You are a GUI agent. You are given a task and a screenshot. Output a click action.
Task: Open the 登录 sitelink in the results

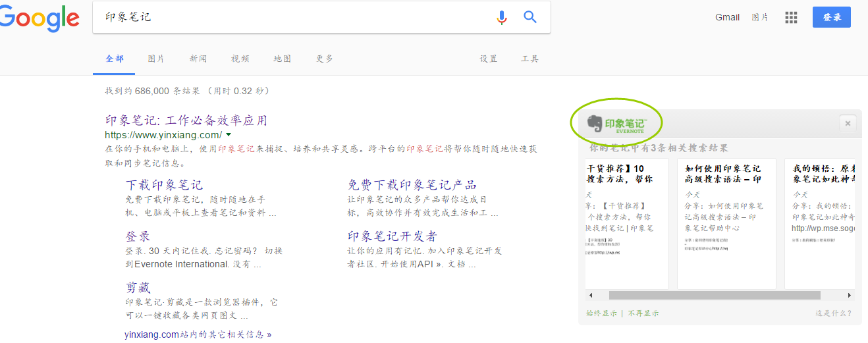(138, 236)
